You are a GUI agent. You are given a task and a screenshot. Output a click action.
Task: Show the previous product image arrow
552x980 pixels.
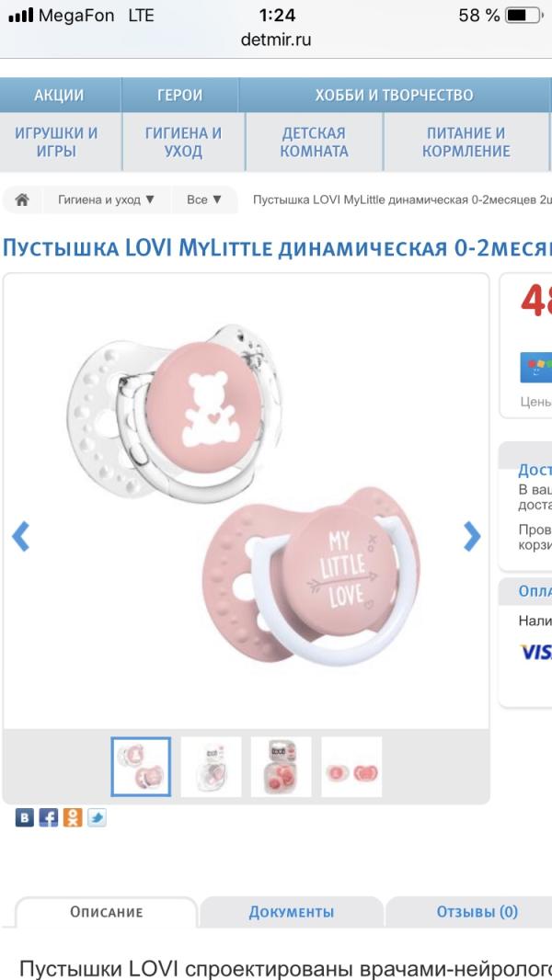click(20, 536)
